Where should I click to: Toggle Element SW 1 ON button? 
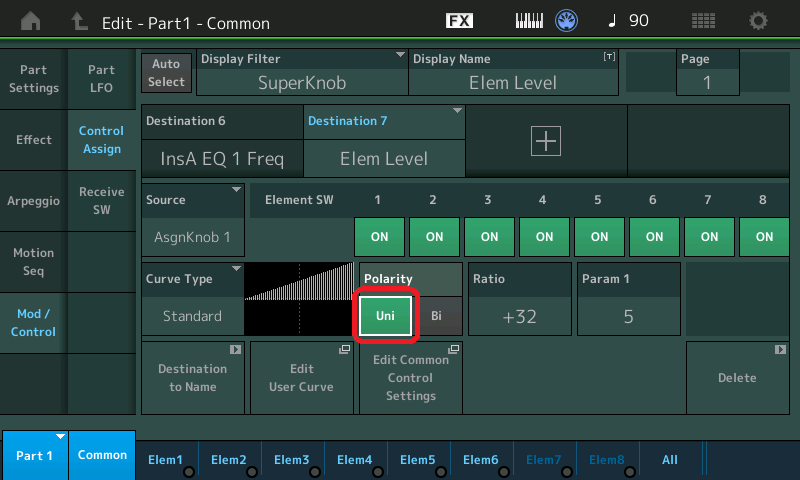[x=379, y=237]
